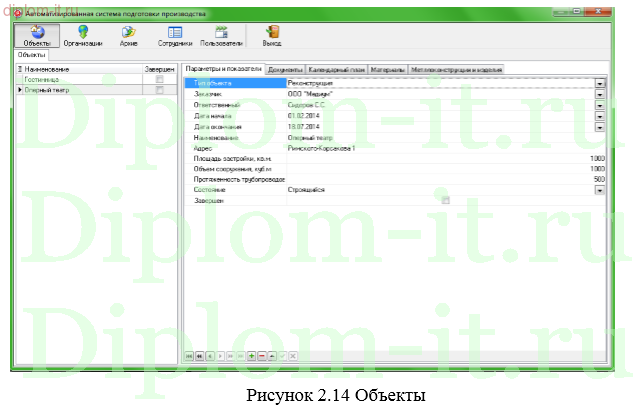The height and width of the screenshot is (409, 635).
Task: Delete record with red minus button
Action: pyautogui.click(x=262, y=355)
